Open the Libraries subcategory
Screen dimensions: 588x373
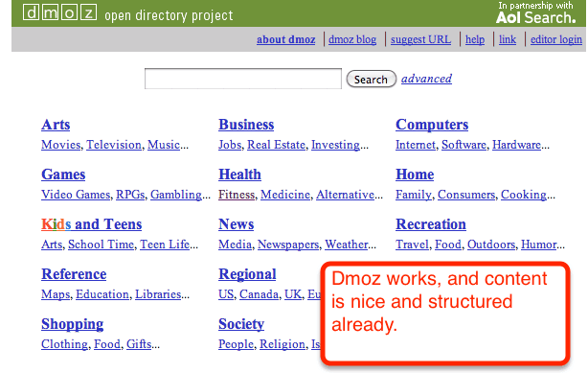pos(158,294)
